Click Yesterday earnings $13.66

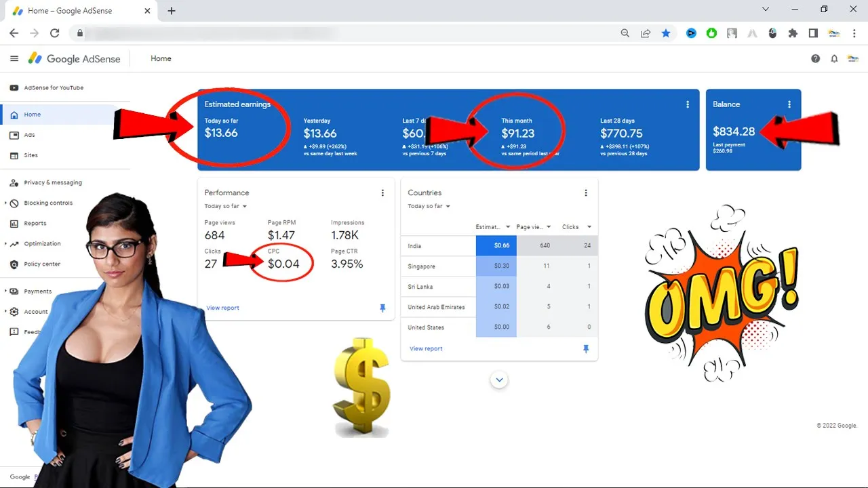(320, 134)
